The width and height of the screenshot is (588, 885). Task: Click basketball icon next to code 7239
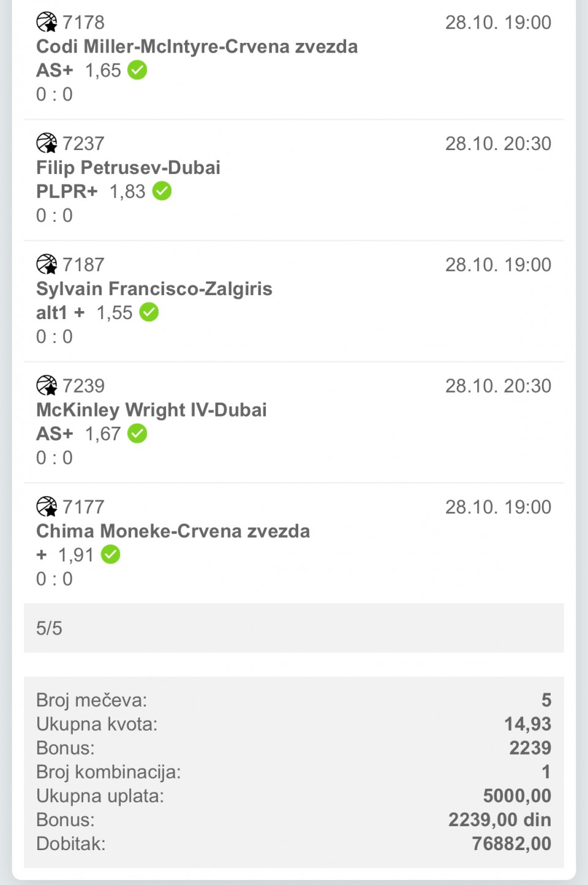(47, 386)
